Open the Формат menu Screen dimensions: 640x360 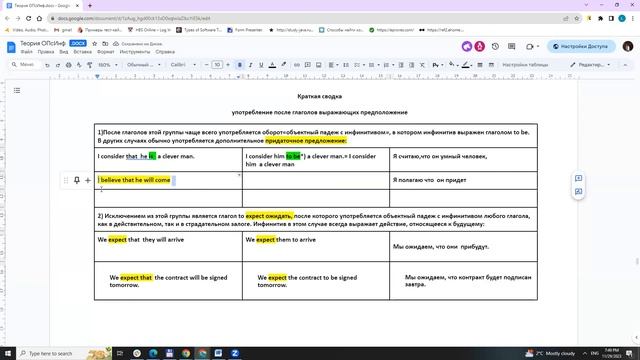106,52
